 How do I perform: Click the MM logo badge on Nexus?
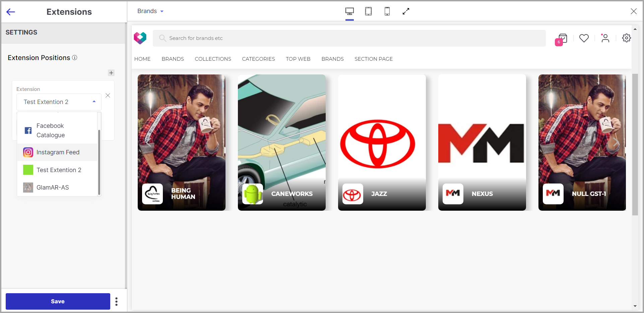pos(453,194)
